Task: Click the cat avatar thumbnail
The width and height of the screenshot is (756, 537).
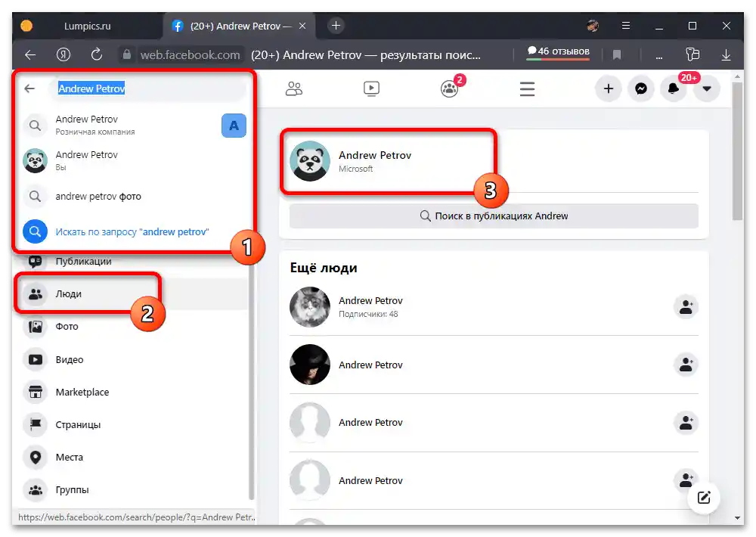Action: (309, 307)
